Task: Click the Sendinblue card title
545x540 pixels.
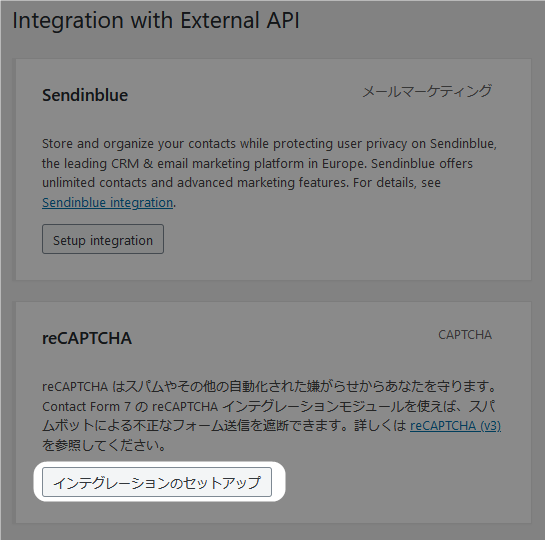Action: coord(85,95)
